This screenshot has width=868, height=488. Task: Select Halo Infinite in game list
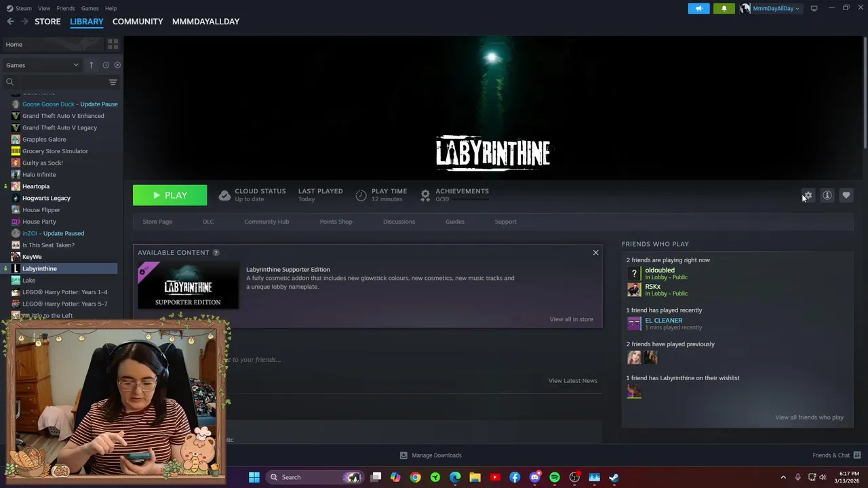(39, 175)
